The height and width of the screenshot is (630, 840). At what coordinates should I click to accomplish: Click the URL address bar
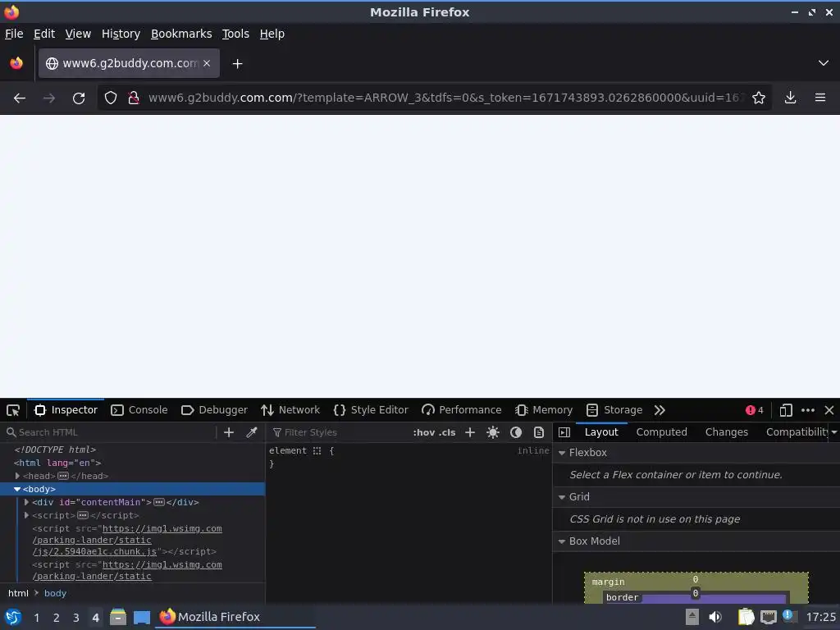tap(445, 98)
